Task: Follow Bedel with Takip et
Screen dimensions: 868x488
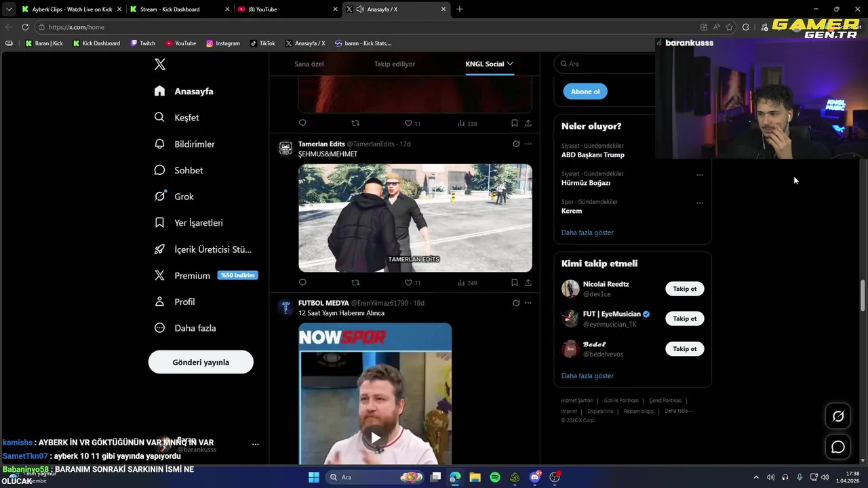Action: coord(685,349)
